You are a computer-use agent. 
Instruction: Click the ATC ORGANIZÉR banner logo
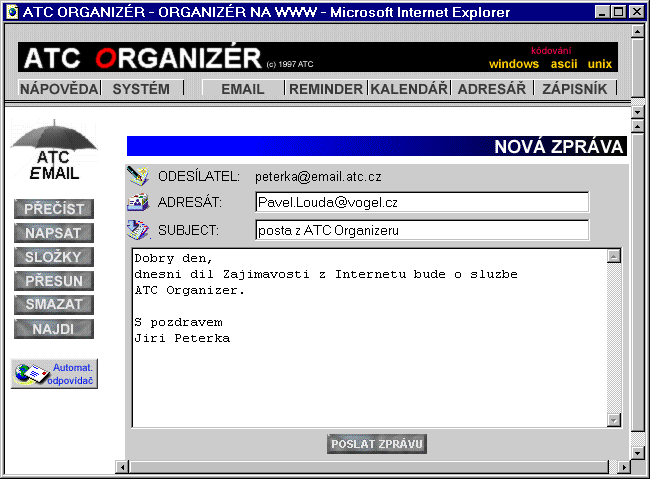tap(143, 58)
